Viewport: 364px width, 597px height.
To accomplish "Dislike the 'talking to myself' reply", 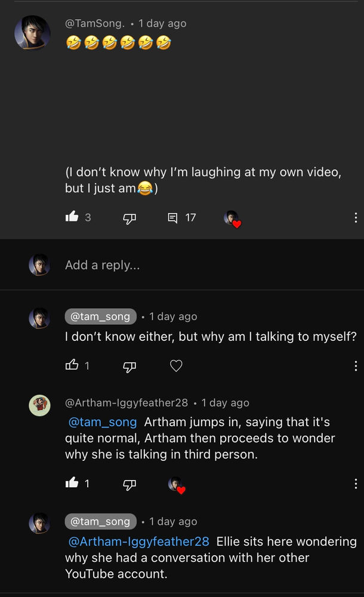I will coord(129,367).
